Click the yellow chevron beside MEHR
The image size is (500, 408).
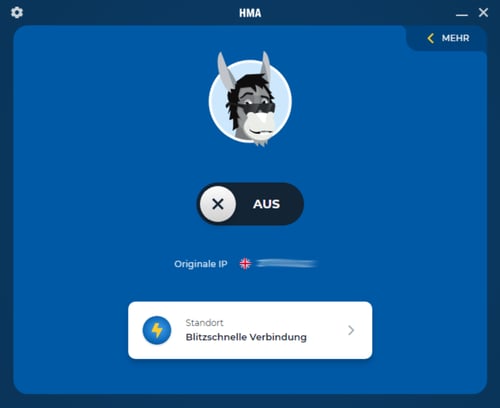[x=431, y=38]
